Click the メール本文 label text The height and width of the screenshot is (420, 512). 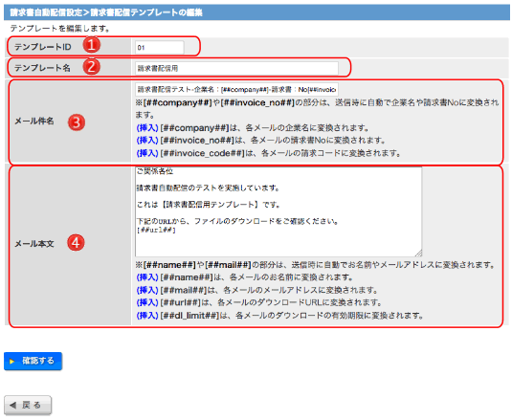34,244
